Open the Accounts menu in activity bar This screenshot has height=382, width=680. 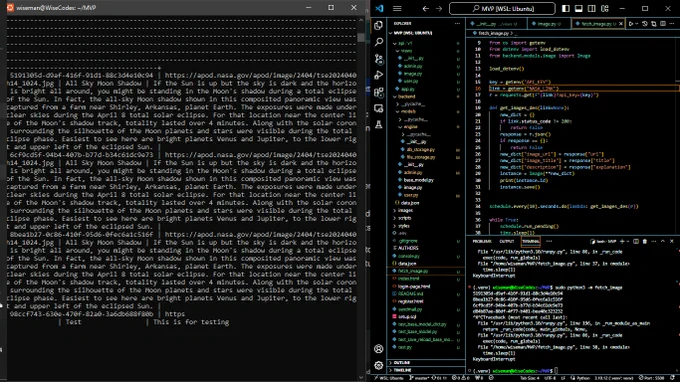click(x=379, y=349)
